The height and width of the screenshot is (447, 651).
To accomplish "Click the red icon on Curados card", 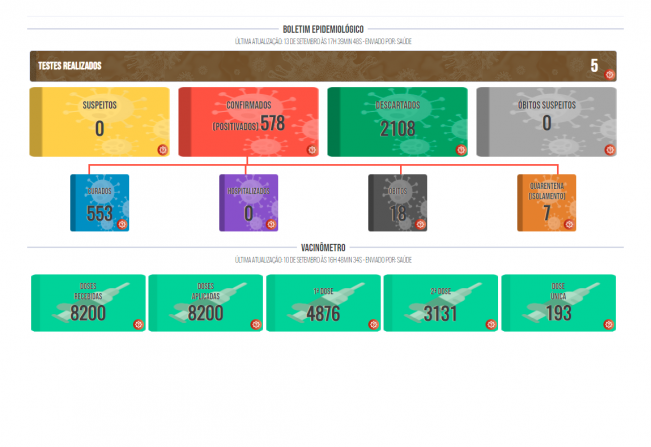I will 122,224.
